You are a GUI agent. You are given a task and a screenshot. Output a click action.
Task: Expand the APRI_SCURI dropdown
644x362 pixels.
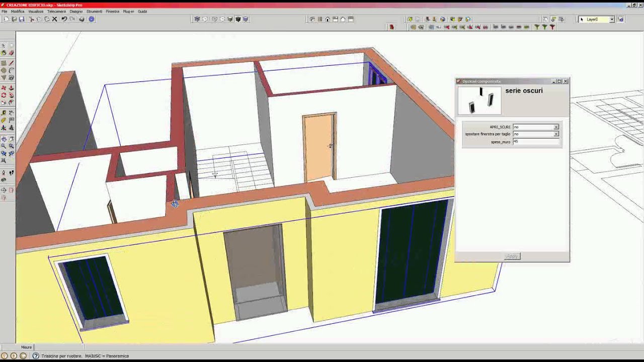(556, 127)
